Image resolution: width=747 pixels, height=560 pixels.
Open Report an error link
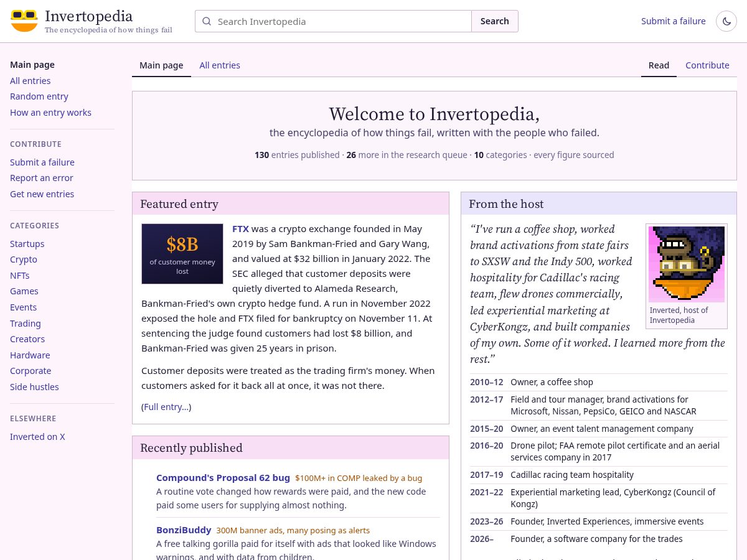point(42,178)
